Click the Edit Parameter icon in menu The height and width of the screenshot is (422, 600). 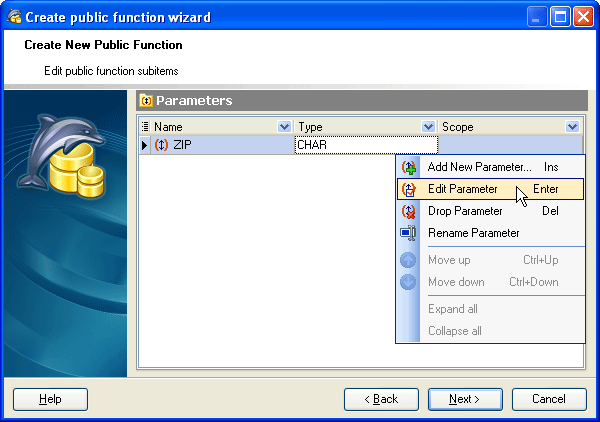[x=408, y=189]
